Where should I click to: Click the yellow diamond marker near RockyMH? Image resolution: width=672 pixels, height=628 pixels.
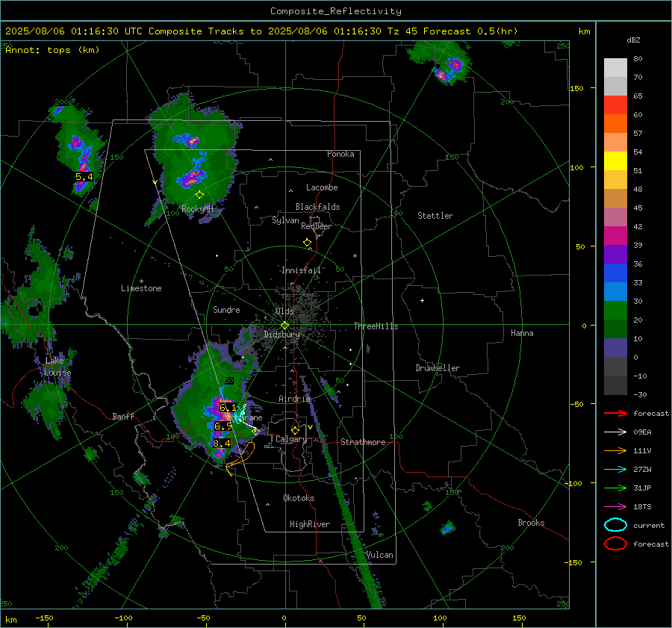(199, 195)
